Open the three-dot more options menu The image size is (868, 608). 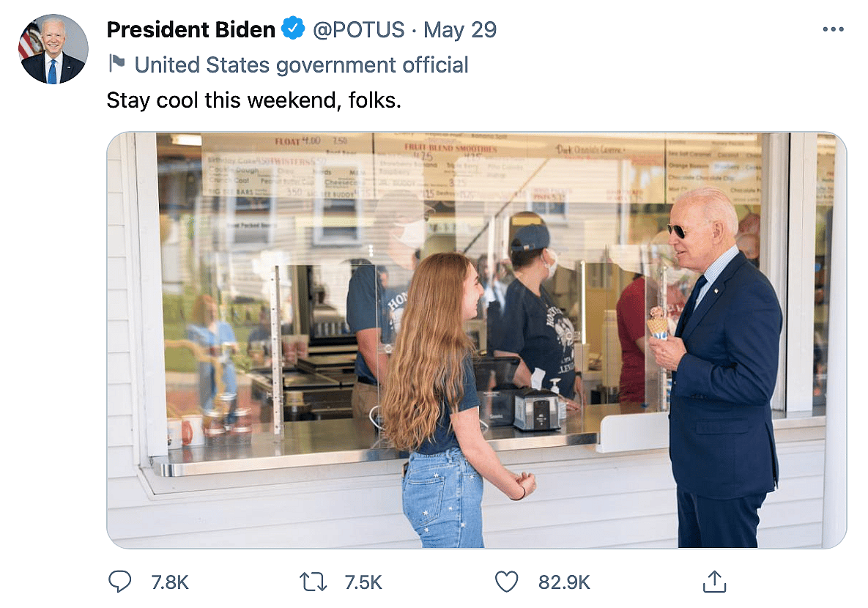pos(834,30)
